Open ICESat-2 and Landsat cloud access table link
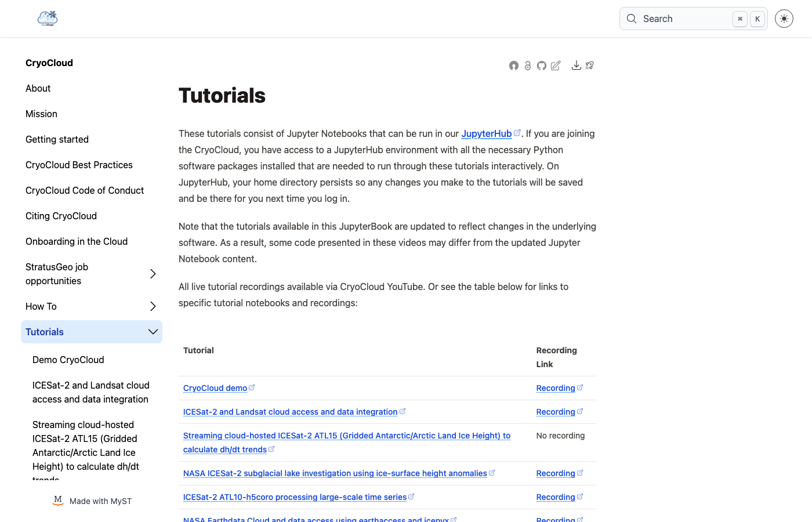 [291, 412]
